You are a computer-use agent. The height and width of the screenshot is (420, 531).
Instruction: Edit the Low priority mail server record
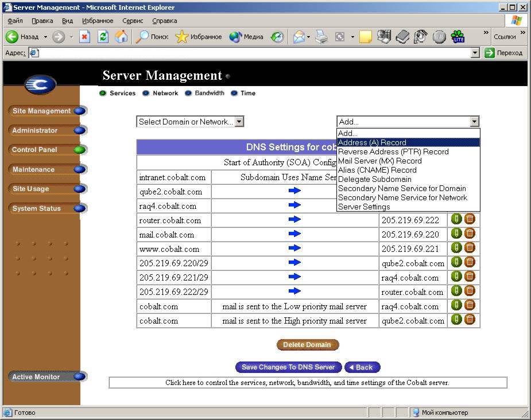click(456, 306)
